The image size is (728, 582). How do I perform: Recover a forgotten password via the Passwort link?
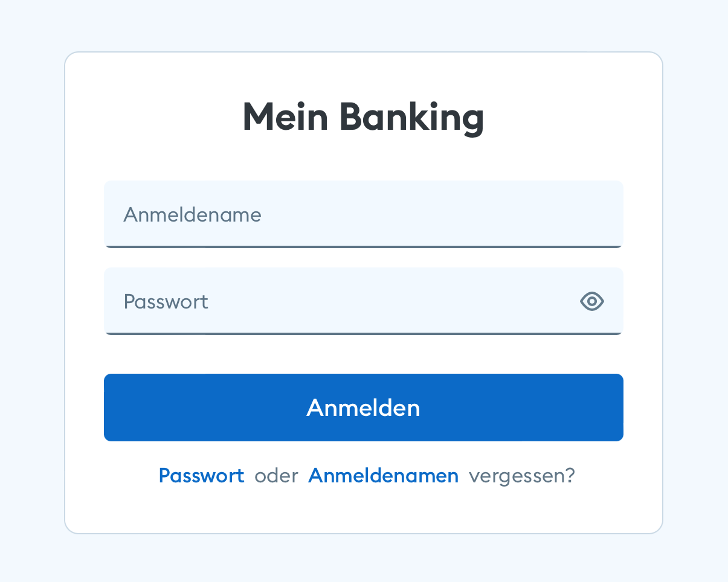[201, 476]
